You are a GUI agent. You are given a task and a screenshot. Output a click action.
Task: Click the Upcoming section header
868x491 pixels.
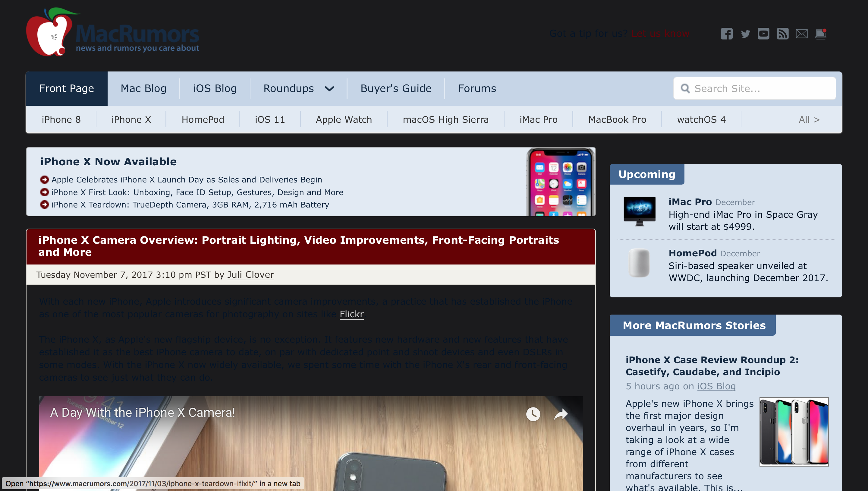[x=646, y=174]
